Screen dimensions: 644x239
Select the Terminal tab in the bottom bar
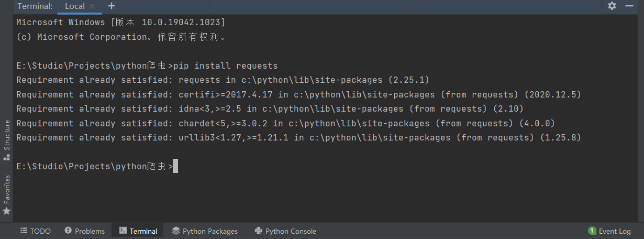143,231
